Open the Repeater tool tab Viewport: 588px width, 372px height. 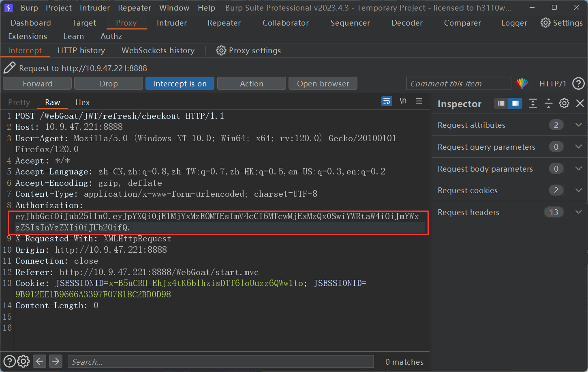[224, 23]
